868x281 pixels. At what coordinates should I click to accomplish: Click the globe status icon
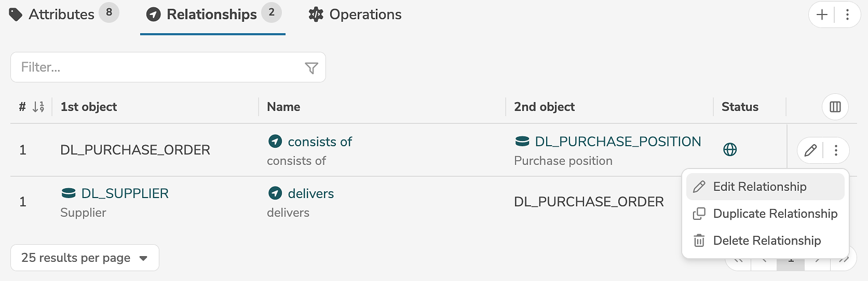(x=730, y=150)
